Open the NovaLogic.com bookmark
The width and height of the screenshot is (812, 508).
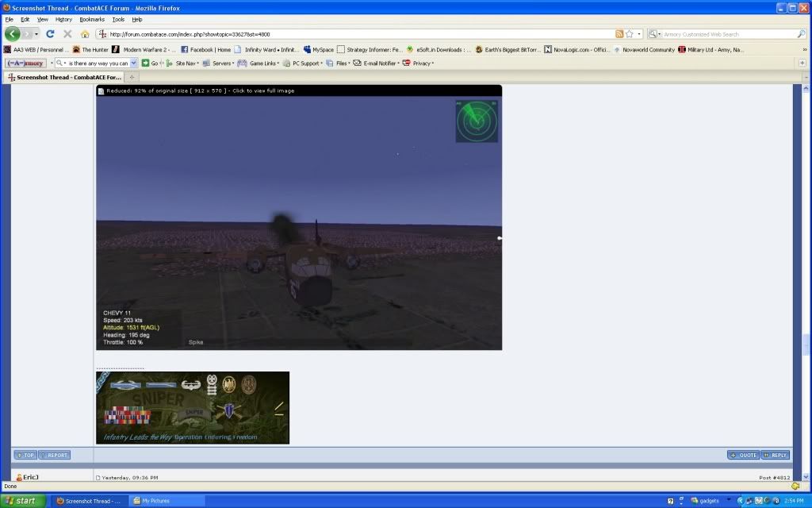[577, 50]
